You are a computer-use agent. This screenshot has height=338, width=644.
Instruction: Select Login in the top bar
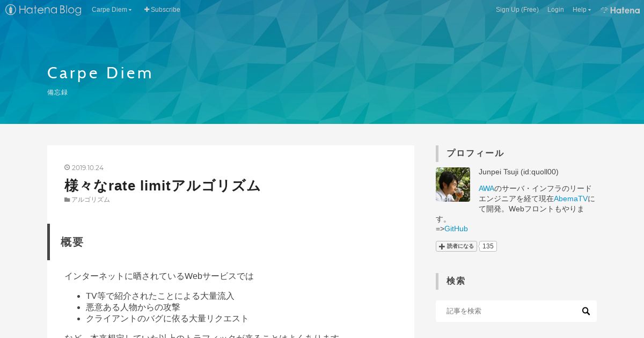(x=555, y=10)
